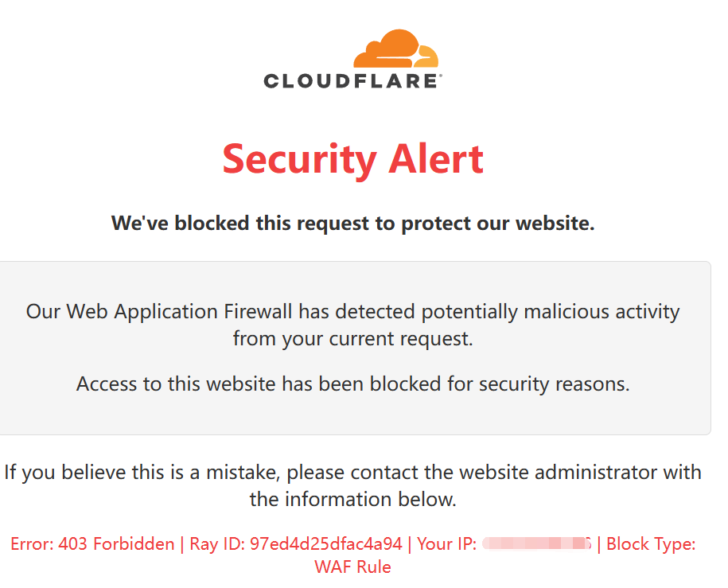Click the 'WAF Rule' text
The image size is (728, 588).
coord(352,567)
